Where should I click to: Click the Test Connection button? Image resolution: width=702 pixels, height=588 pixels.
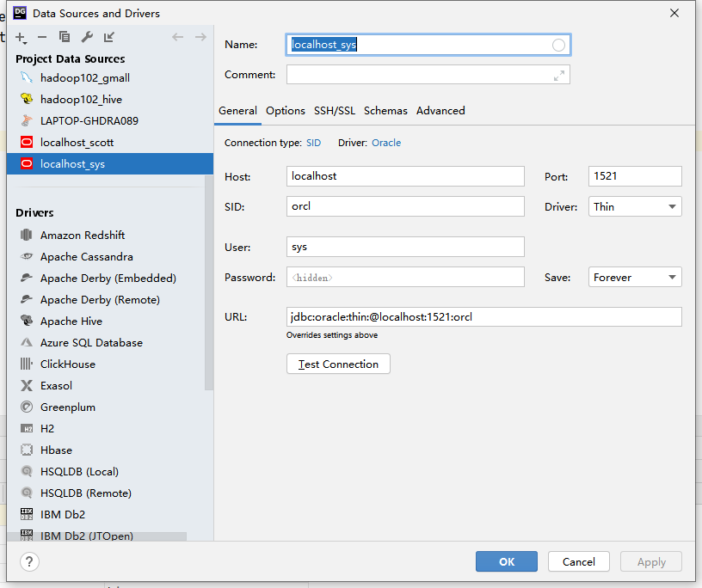click(338, 364)
